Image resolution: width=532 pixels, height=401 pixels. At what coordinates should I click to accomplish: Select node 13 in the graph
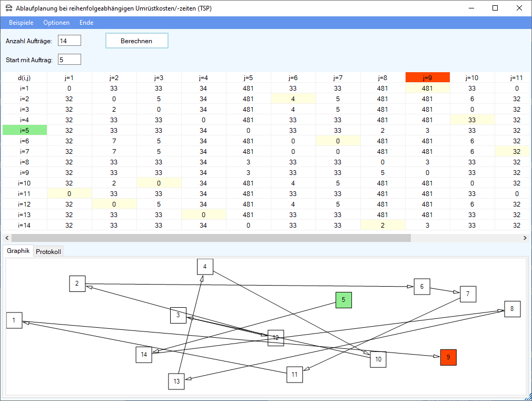[x=176, y=381]
